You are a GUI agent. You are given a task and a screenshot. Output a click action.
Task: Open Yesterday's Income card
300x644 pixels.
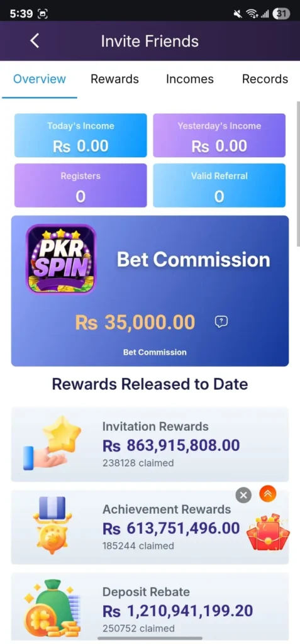[x=219, y=136]
